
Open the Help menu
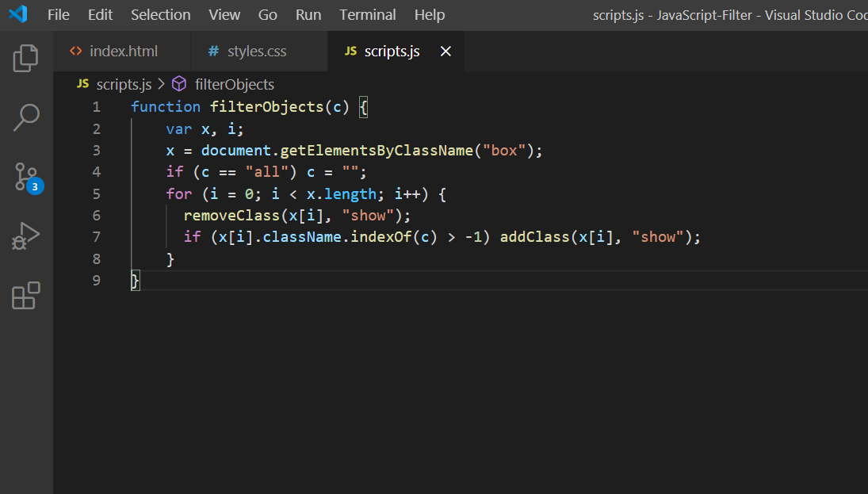429,14
